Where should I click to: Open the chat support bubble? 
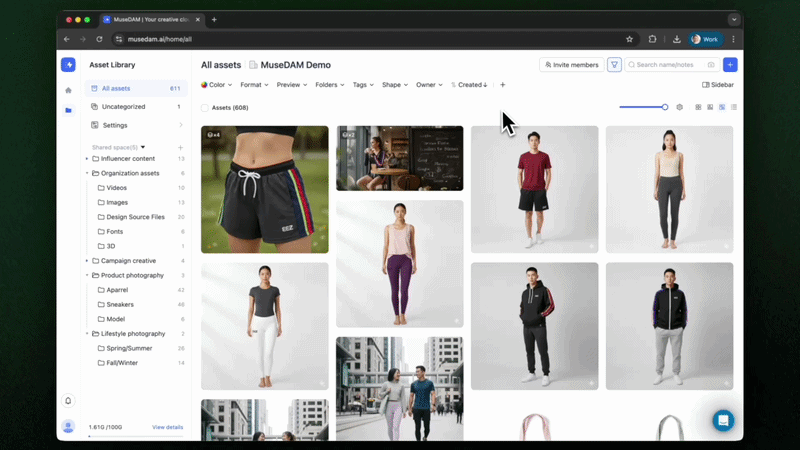coord(723,420)
